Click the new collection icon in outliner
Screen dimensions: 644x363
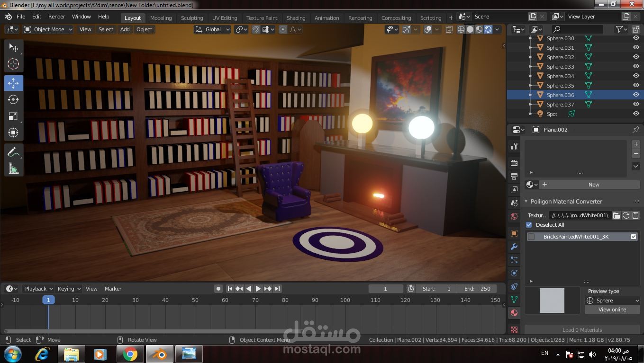pos(636,29)
